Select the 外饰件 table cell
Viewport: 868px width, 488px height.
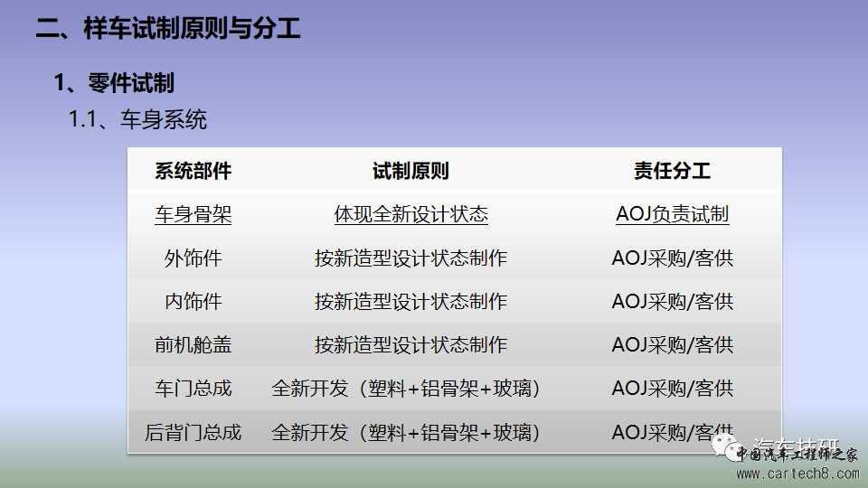coord(193,258)
